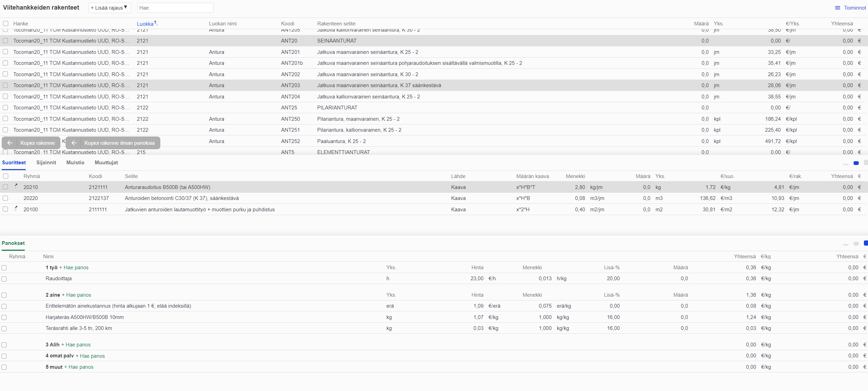Open the Lisää rajaus dropdown
The width and height of the screenshot is (868, 391).
(x=110, y=8)
